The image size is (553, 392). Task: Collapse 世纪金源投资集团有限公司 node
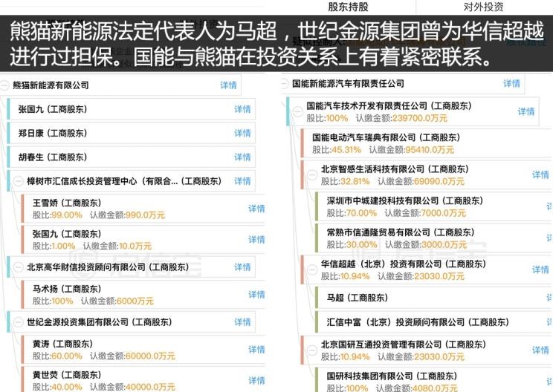coord(19,322)
